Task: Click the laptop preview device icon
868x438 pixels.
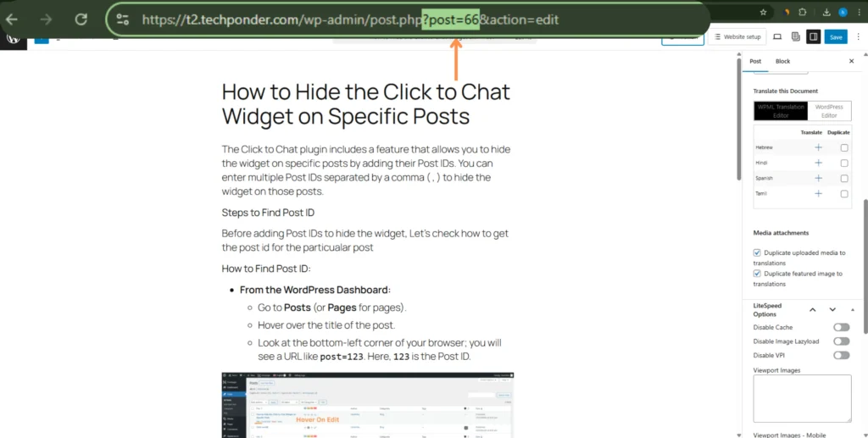Action: tap(778, 36)
